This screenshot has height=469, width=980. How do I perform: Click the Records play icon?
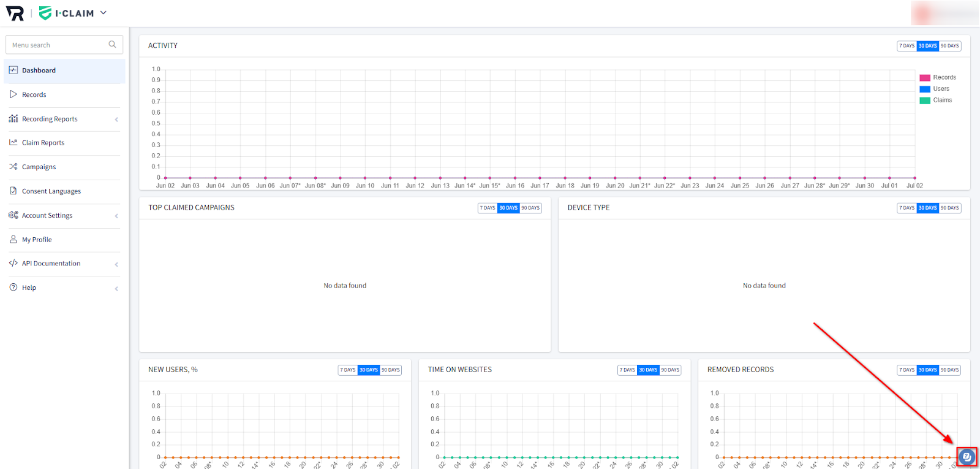(x=13, y=94)
